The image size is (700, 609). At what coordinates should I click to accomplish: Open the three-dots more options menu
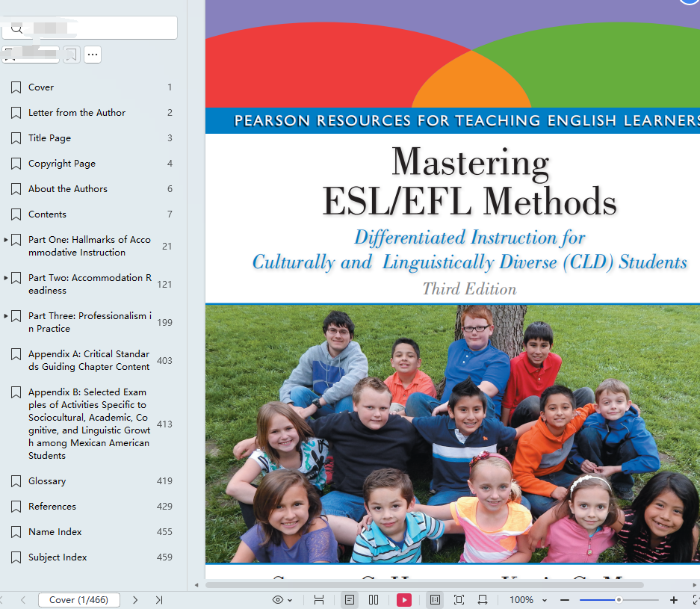93,55
